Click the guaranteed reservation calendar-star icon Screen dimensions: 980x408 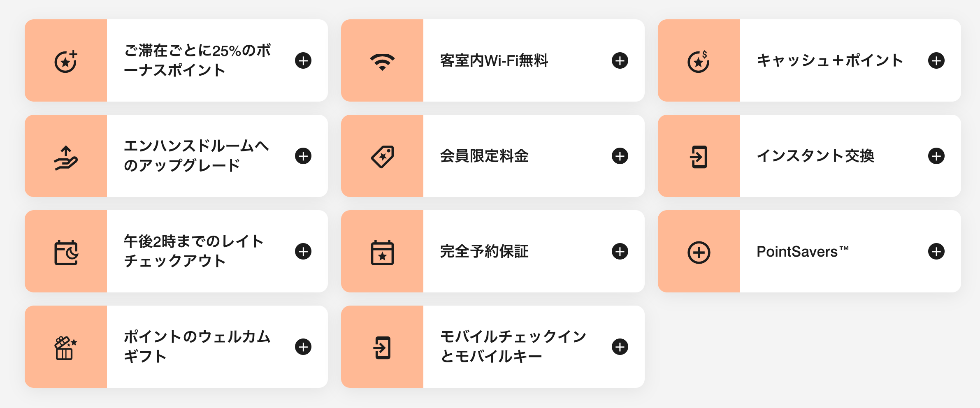[x=382, y=252]
